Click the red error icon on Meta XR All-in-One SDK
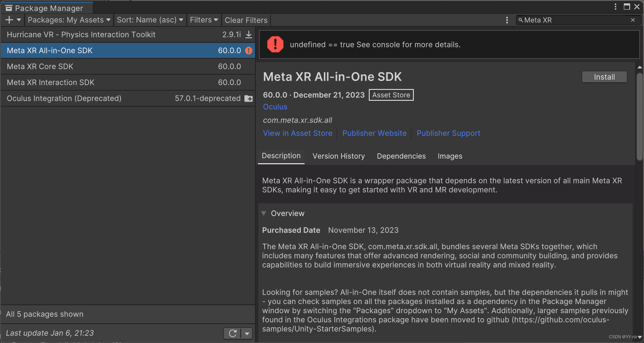Viewport: 644px width, 343px height. 248,50
